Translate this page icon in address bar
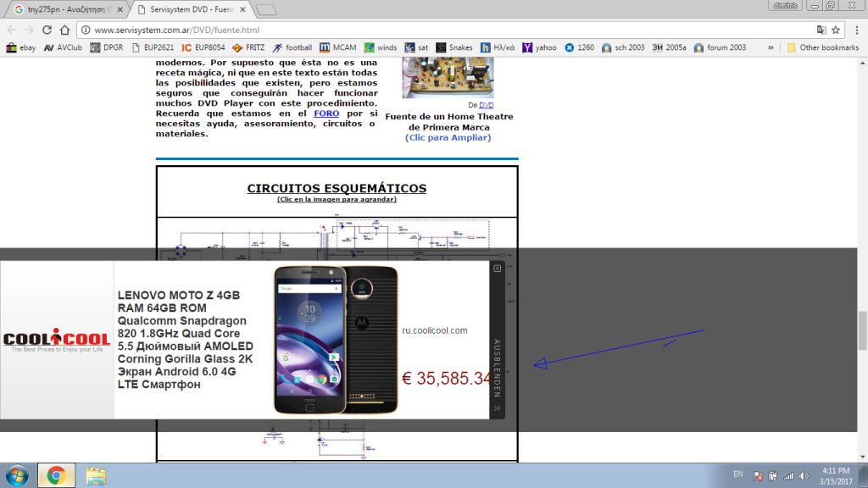This screenshot has width=868, height=488. coord(821,30)
